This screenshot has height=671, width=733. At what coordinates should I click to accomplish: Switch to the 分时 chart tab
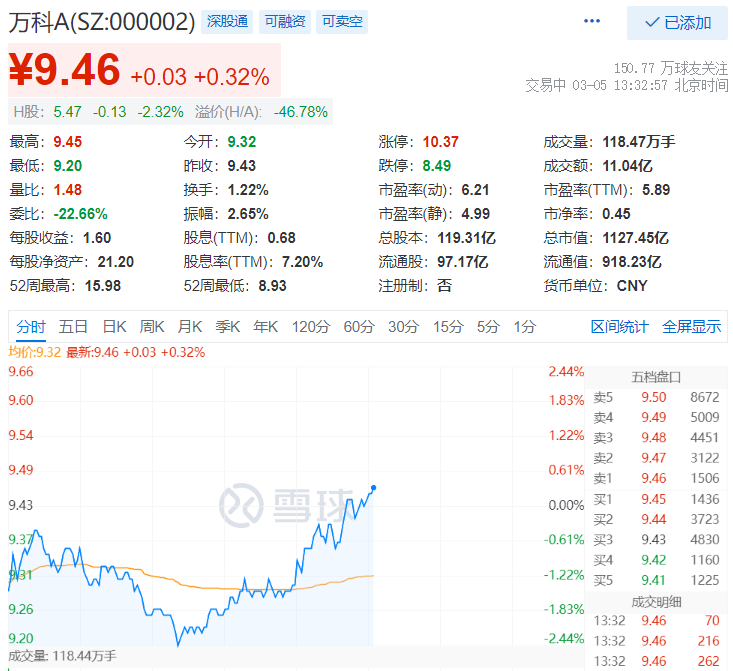(x=31, y=326)
